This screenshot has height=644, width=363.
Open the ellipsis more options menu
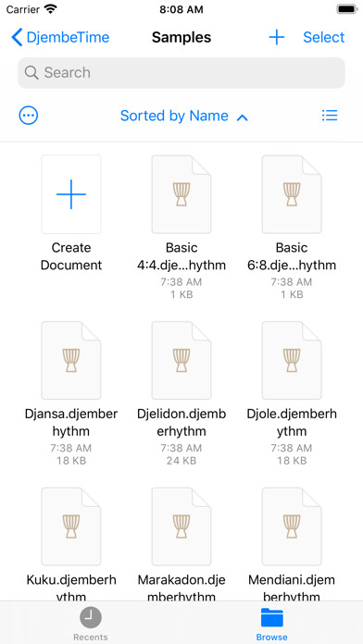coord(29,116)
